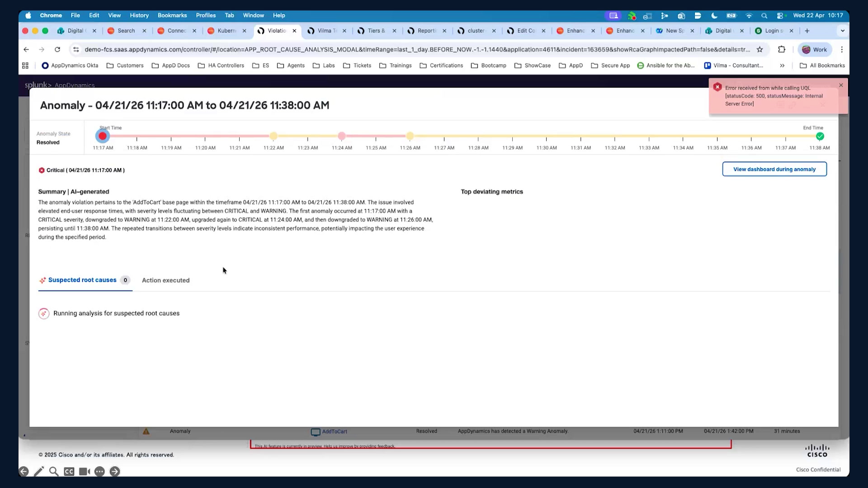Open the Certifications bookmark folder
Image resolution: width=868 pixels, height=488 pixels.
pos(441,66)
